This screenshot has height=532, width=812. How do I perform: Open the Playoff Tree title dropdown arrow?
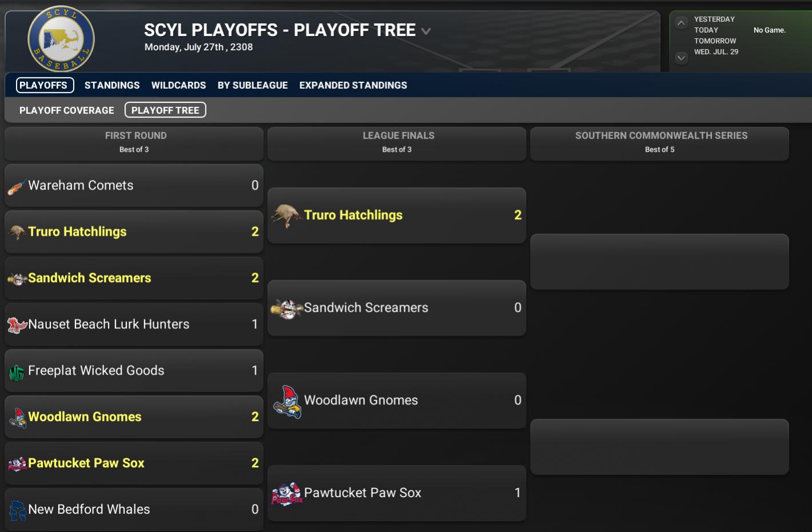click(426, 31)
